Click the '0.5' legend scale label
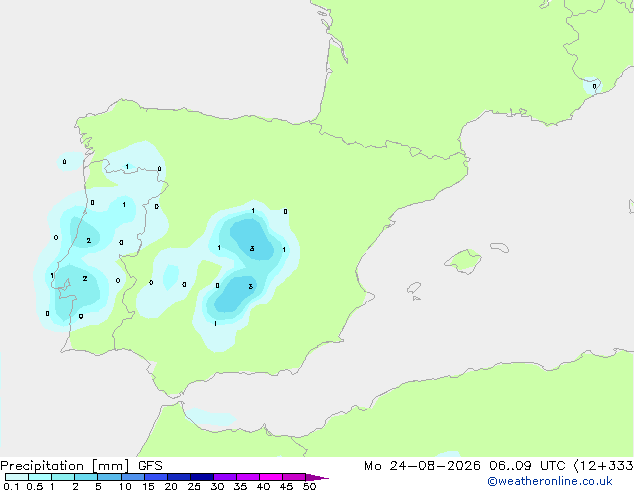The height and width of the screenshot is (490, 634). point(35,486)
